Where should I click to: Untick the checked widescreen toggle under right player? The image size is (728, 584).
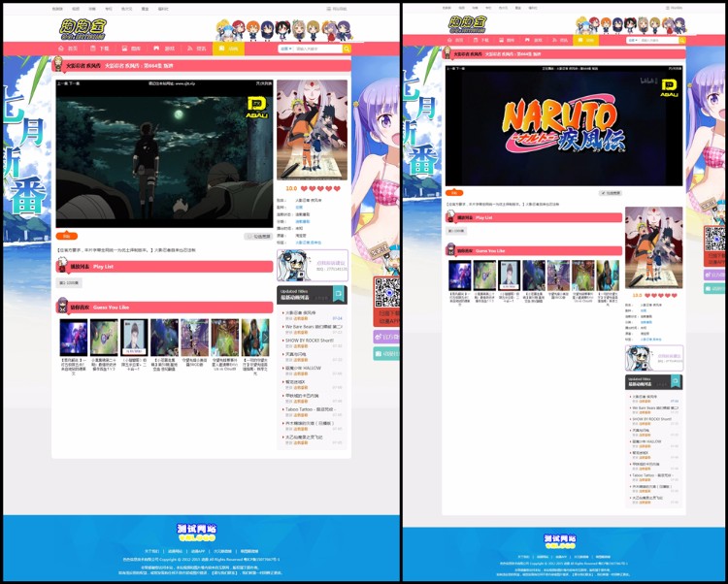611,193
